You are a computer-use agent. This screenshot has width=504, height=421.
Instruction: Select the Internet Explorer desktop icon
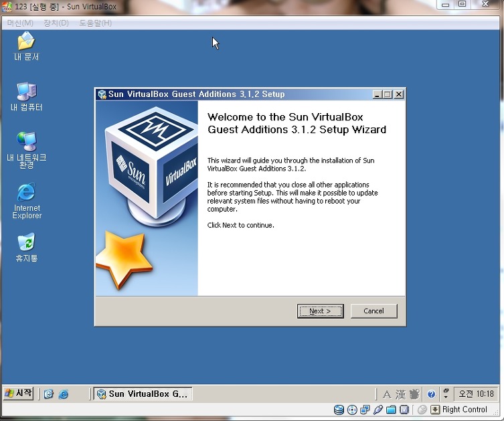[x=27, y=201]
